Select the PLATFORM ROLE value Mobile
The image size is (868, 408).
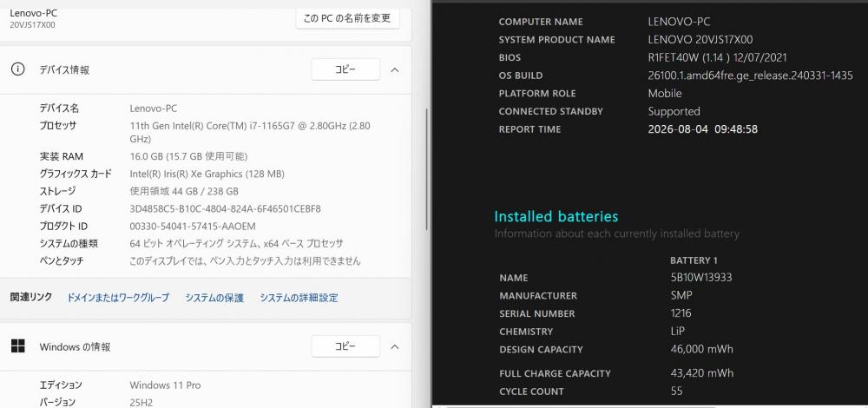point(665,93)
